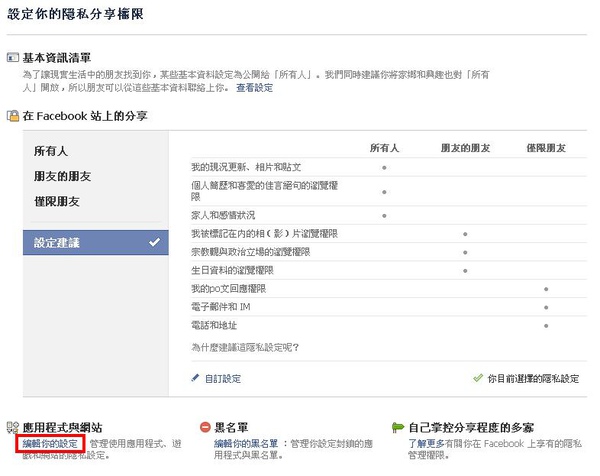600x476 pixels.
Task: Click the 朋友的朋友 dot for 生日資料
Action: 465,271
